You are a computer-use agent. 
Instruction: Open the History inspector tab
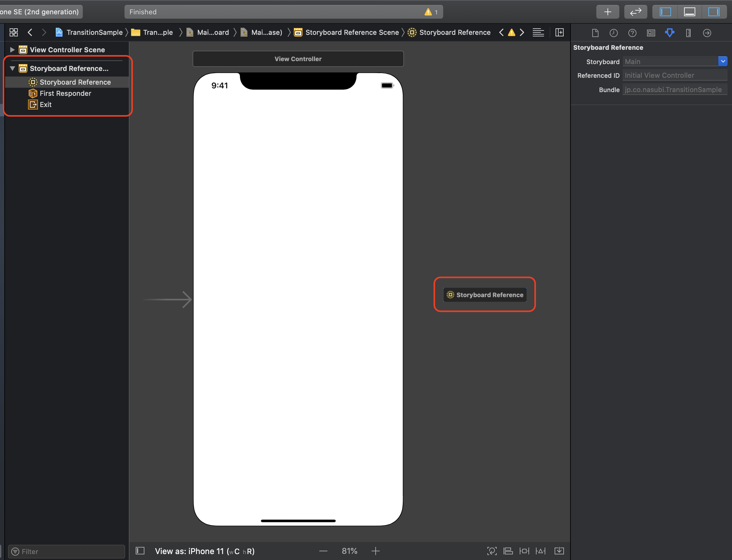[614, 33]
